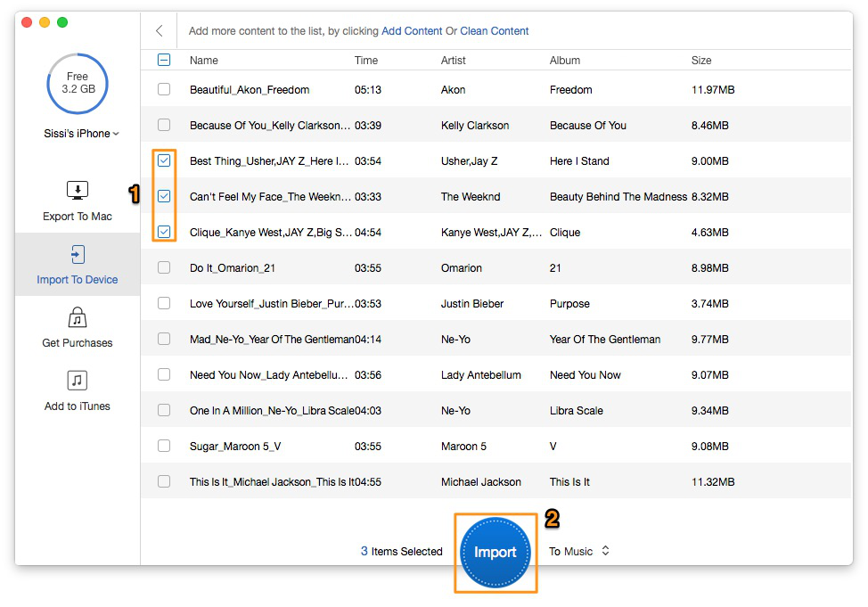The image size is (868, 607).
Task: Sort list by the Name column header
Action: 204,61
